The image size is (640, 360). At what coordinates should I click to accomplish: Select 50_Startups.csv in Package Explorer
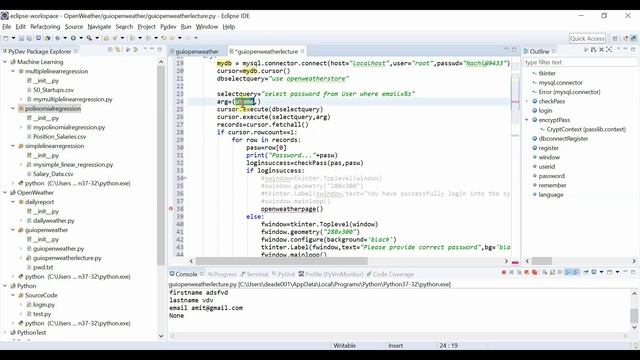[x=53, y=90]
